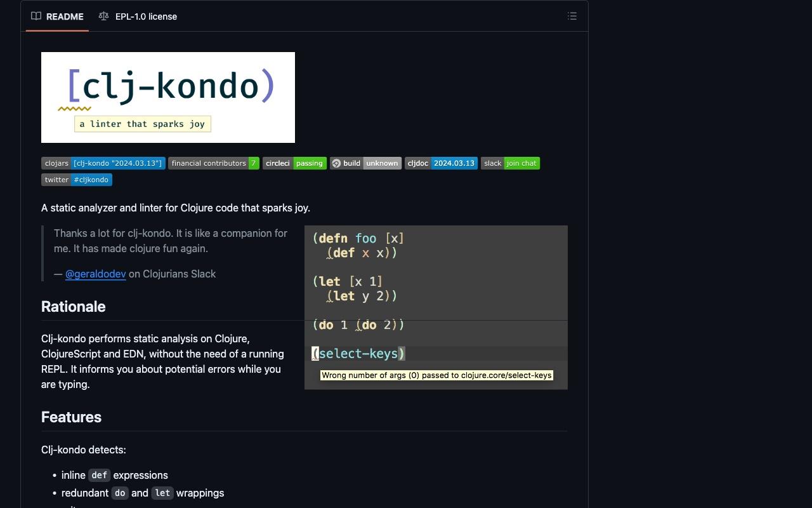Click the 'Clj-kondo detects:' text

tap(84, 450)
